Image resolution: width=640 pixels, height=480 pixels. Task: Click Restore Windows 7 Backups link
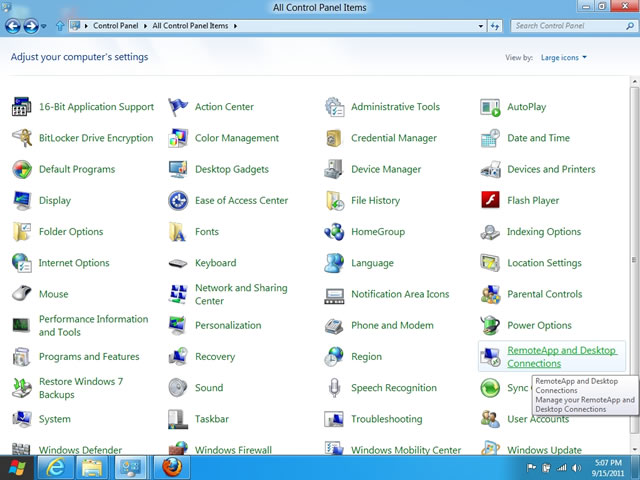point(81,388)
